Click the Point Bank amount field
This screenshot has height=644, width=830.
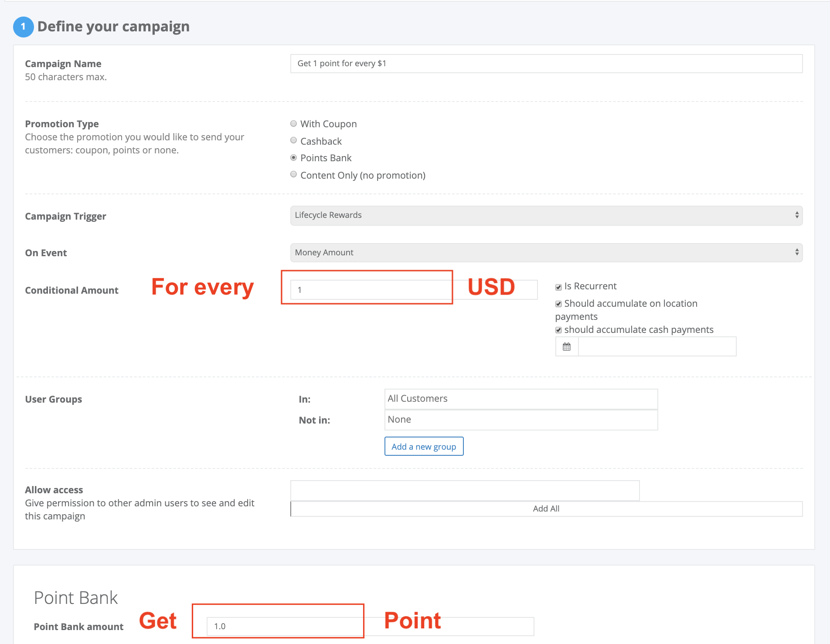(370, 626)
